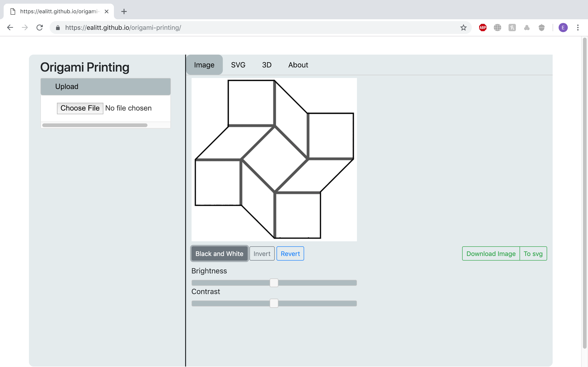Toggle Black and White mode
The image size is (588, 367).
point(219,253)
